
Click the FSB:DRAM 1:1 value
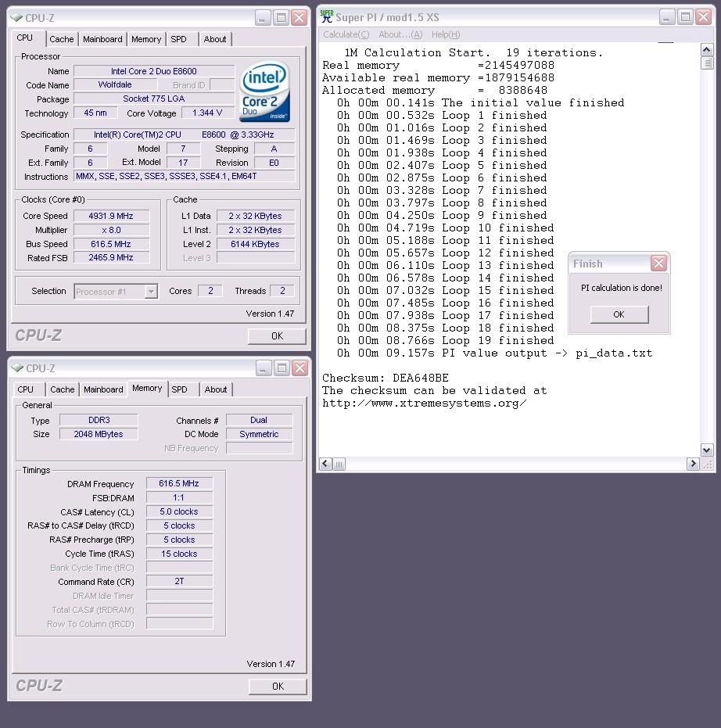(179, 497)
